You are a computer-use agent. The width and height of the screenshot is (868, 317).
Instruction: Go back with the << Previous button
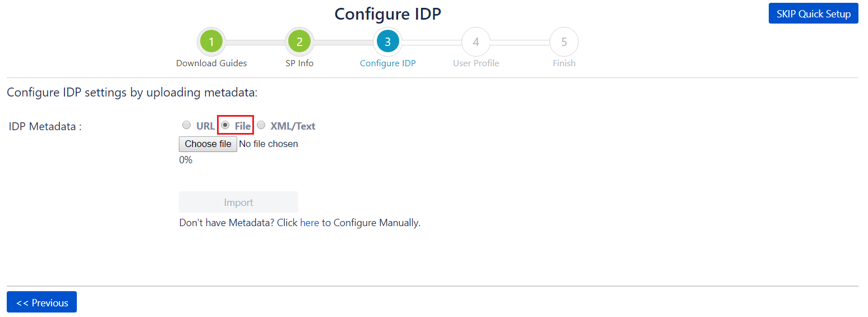41,302
